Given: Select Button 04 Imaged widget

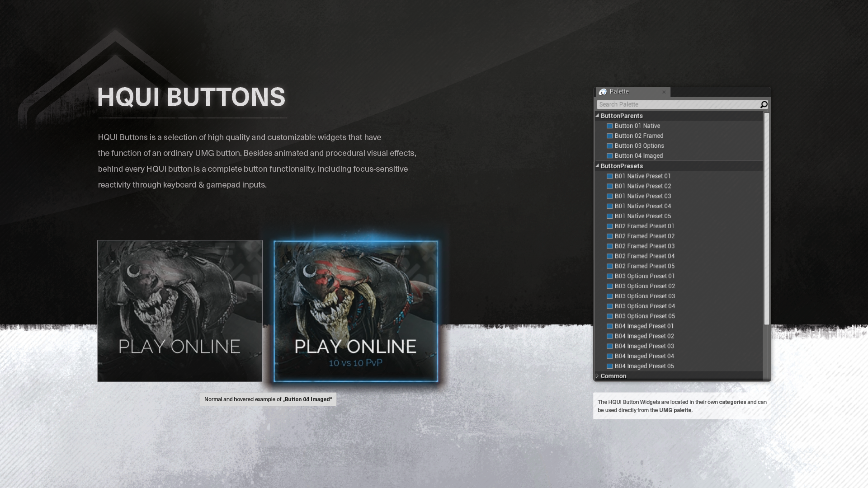Looking at the screenshot, I should (x=639, y=155).
